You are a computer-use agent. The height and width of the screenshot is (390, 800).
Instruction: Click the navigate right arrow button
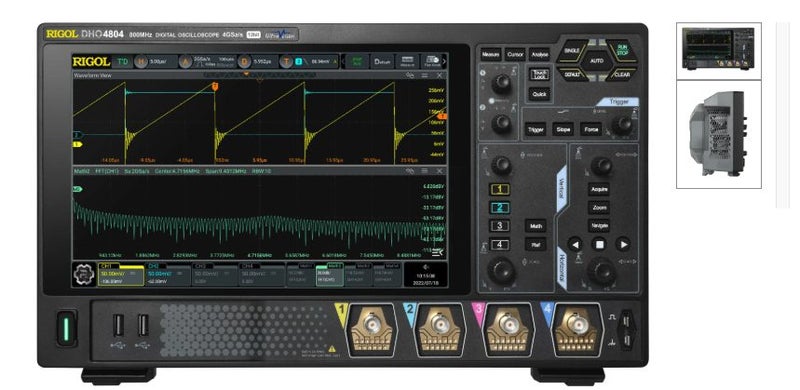[622, 245]
